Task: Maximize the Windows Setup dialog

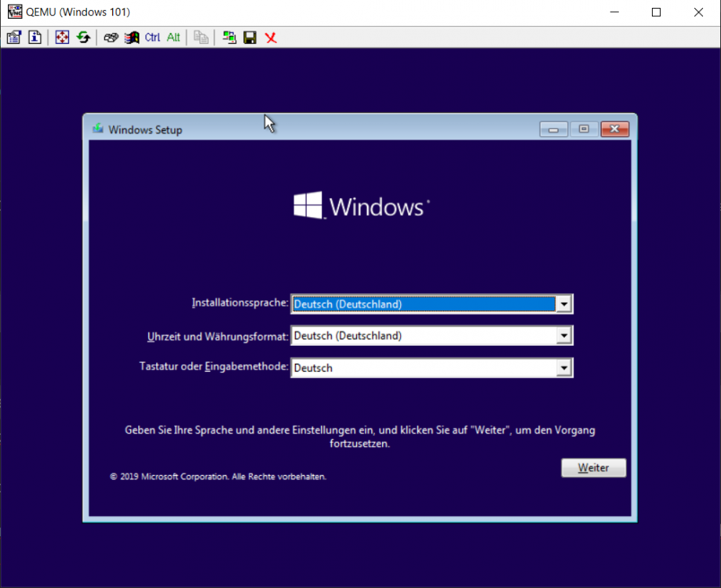Action: click(584, 129)
